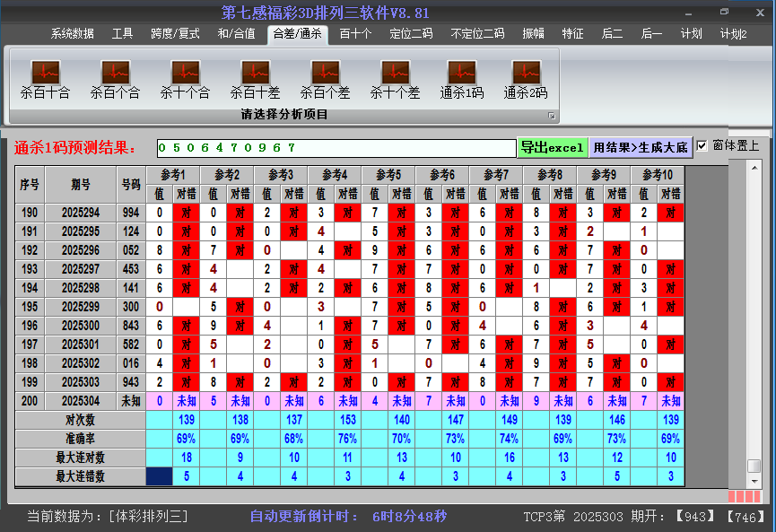Open the 系统数据 menu
Viewport: 776px width, 532px height.
point(72,34)
